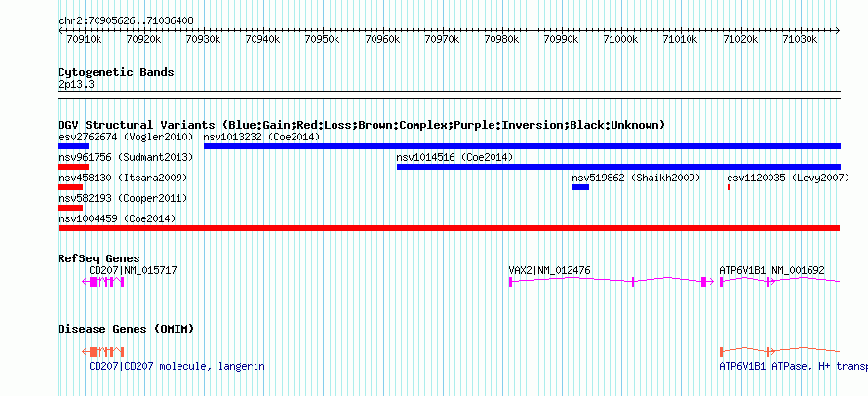The height and width of the screenshot is (396, 868).
Task: Click the left arrow end of the ruler
Action: click(x=60, y=30)
